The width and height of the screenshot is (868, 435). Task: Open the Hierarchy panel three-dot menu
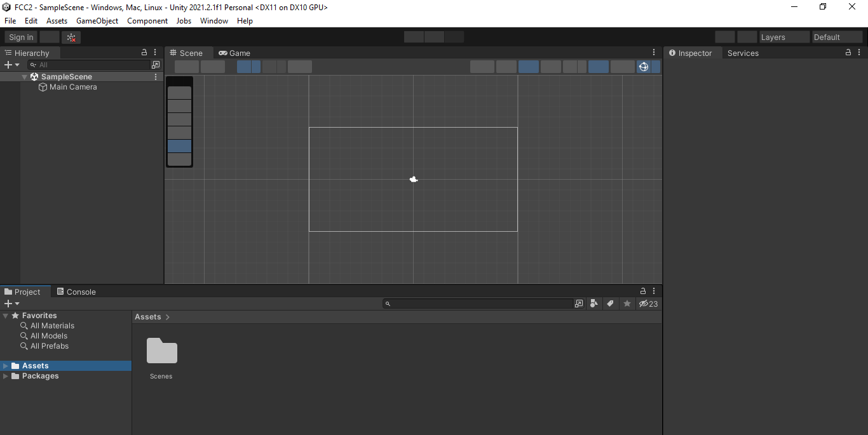click(x=155, y=53)
